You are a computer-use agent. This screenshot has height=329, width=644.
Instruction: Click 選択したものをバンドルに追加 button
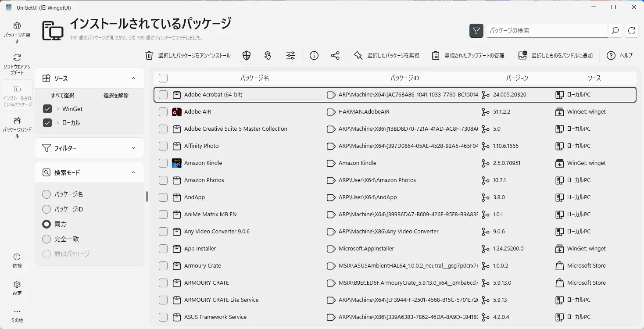coord(555,55)
